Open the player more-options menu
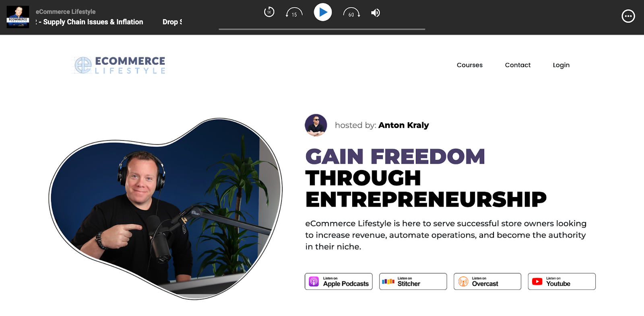Screen dimensions: 644x316 pos(628,16)
